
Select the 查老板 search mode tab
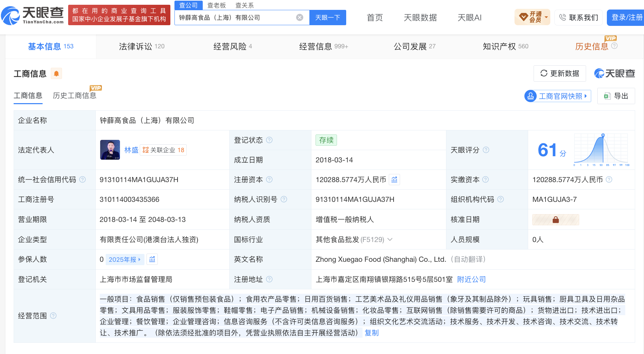click(217, 5)
